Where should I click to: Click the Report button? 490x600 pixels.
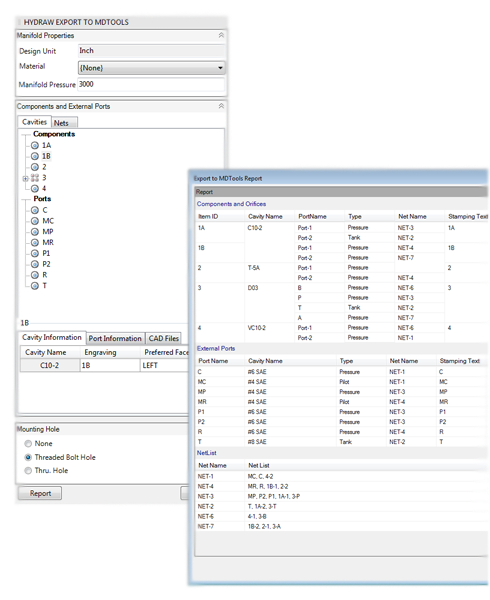coord(40,493)
